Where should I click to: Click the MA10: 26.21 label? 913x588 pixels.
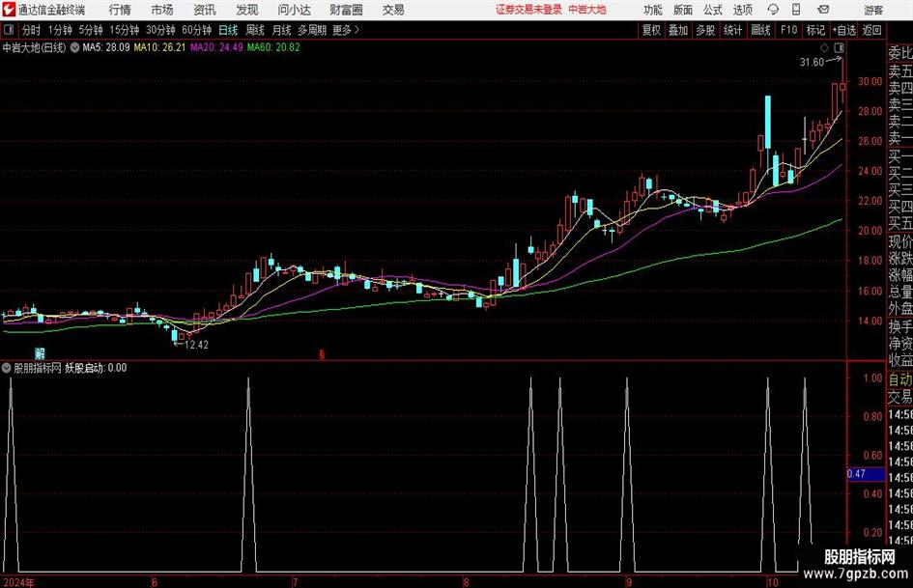coord(159,47)
